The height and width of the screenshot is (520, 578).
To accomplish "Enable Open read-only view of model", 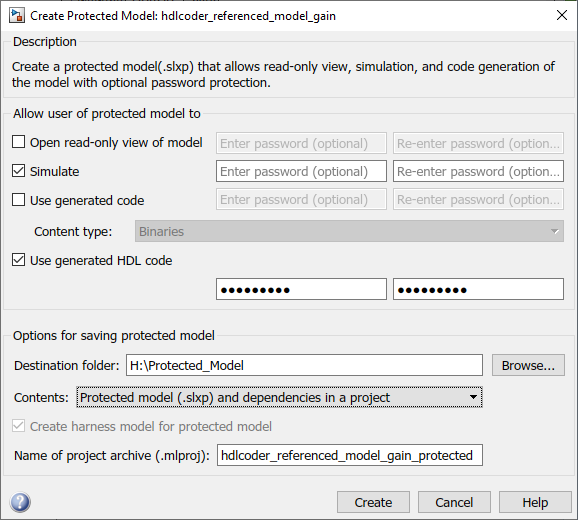I will pyautogui.click(x=18, y=142).
